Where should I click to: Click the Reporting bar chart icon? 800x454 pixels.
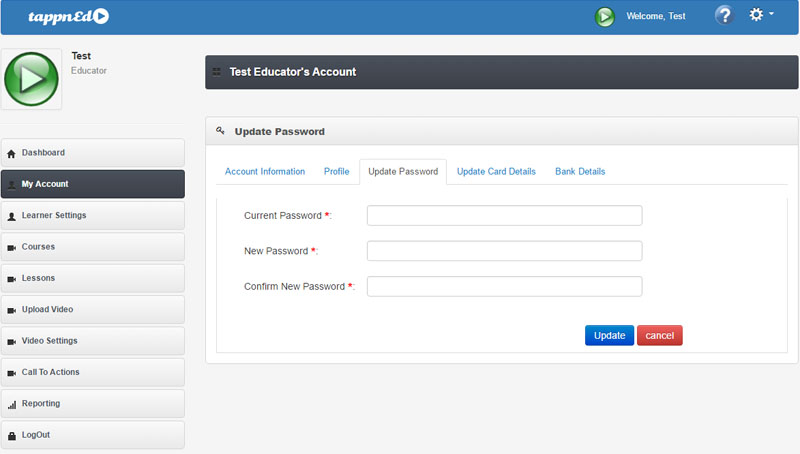click(11, 405)
